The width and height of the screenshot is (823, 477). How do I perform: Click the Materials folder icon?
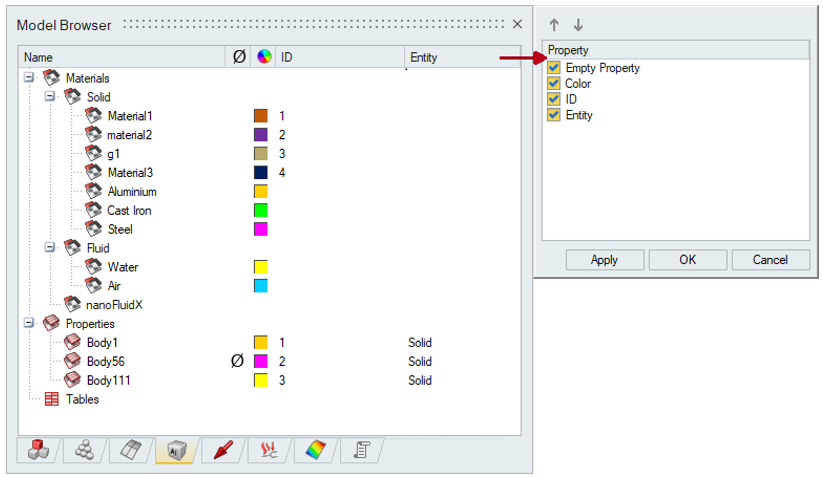pyautogui.click(x=51, y=78)
